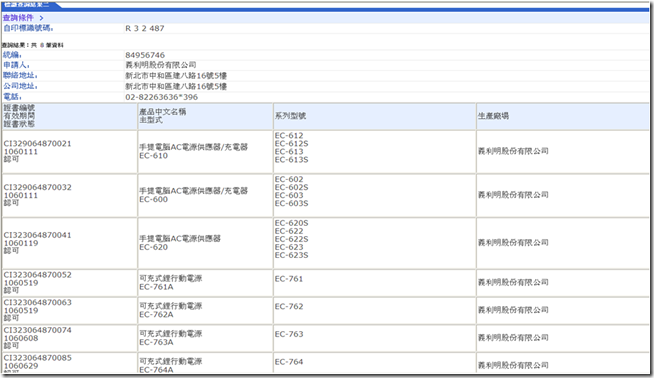Click series model EC-622S
The height and width of the screenshot is (378, 654).
click(292, 239)
